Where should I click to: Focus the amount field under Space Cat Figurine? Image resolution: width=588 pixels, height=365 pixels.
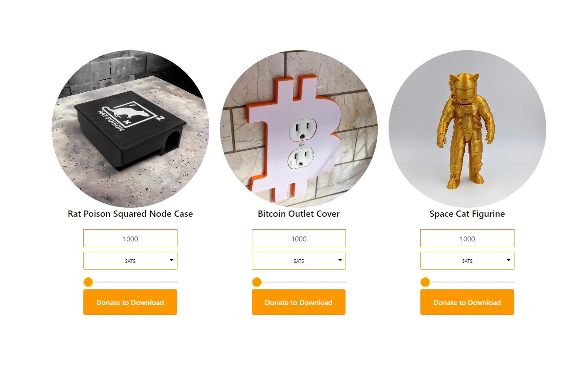tap(467, 238)
